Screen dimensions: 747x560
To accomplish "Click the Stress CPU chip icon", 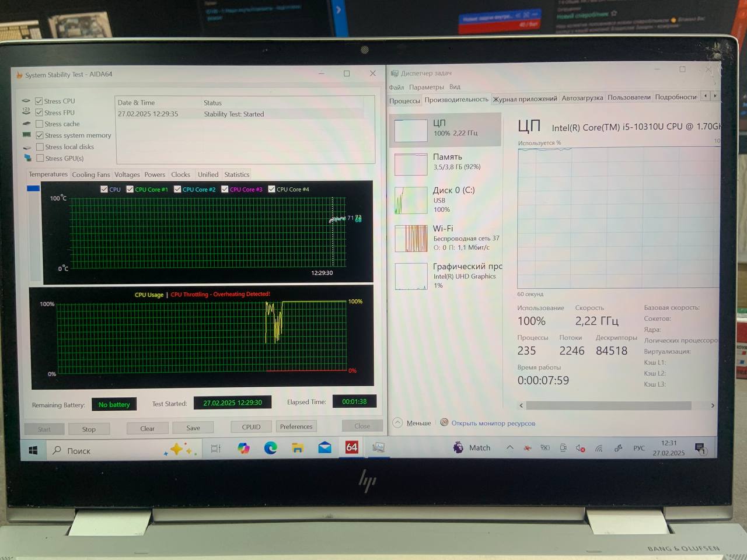I will point(26,101).
